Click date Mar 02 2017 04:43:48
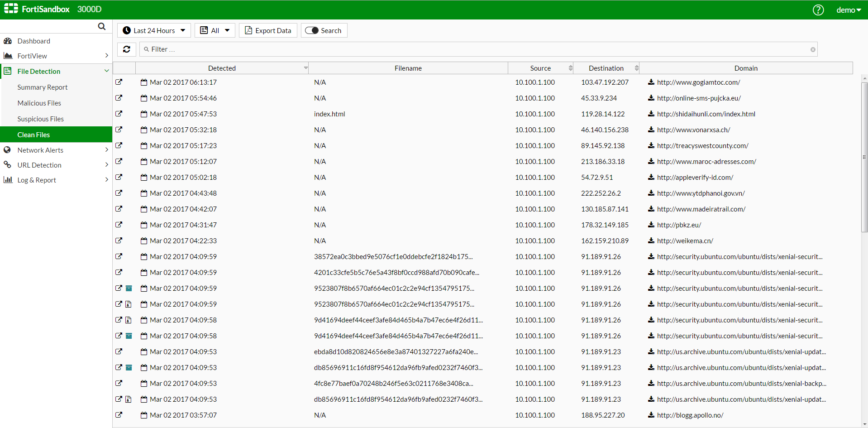The width and height of the screenshot is (868, 428). (x=183, y=193)
